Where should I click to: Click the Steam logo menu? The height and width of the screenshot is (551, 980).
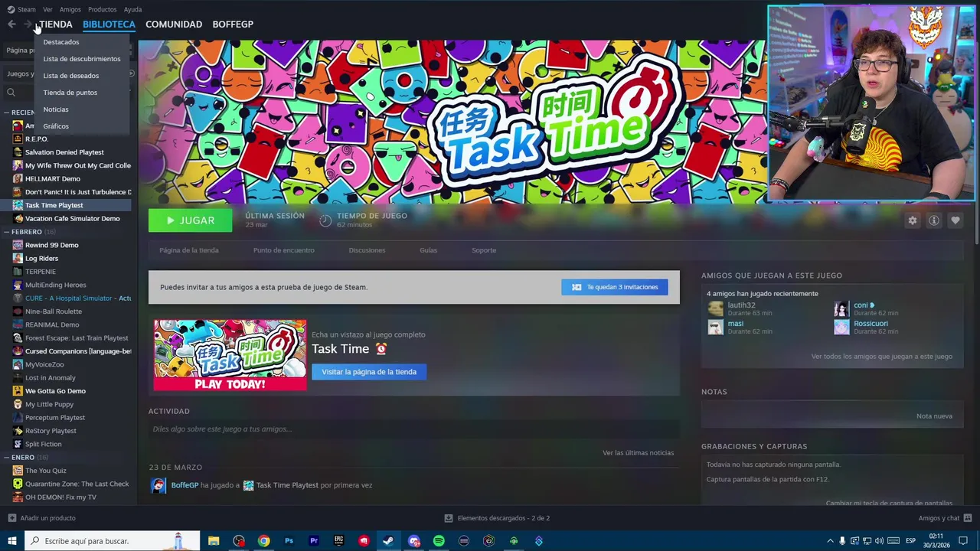[21, 9]
